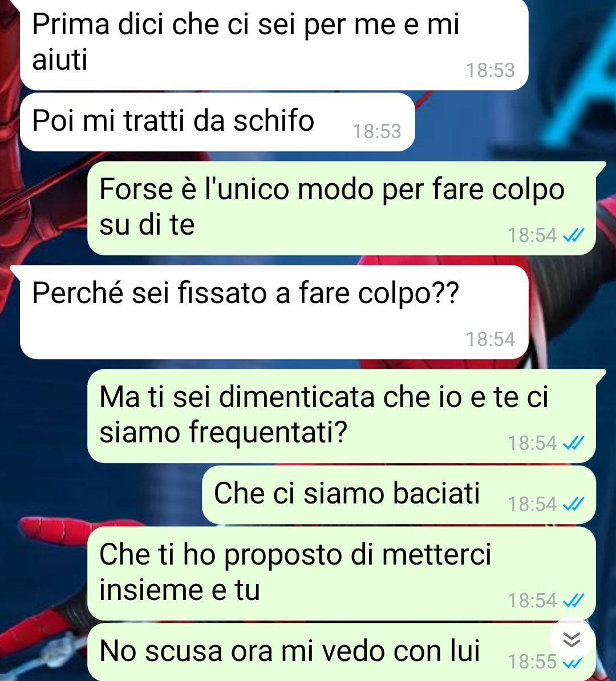Tap the 'Forse è l'unico modo per fare colpo' message
The height and width of the screenshot is (681, 616).
(342, 208)
